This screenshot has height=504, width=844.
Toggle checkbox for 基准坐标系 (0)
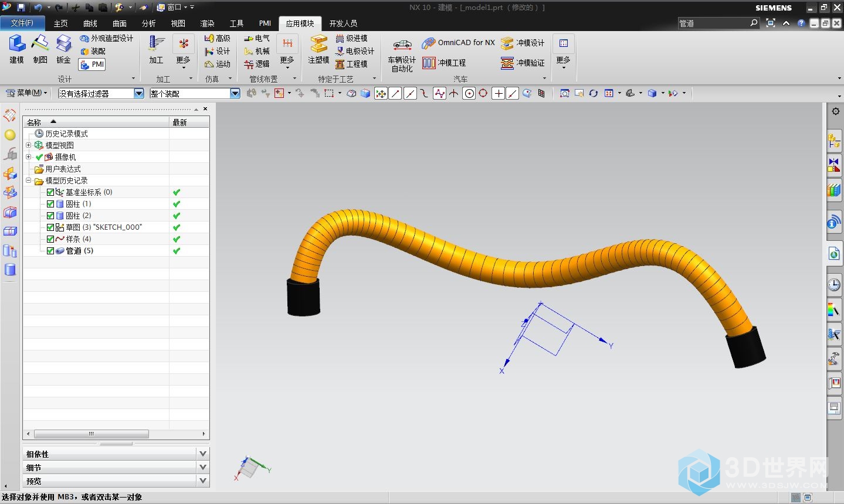(x=50, y=192)
